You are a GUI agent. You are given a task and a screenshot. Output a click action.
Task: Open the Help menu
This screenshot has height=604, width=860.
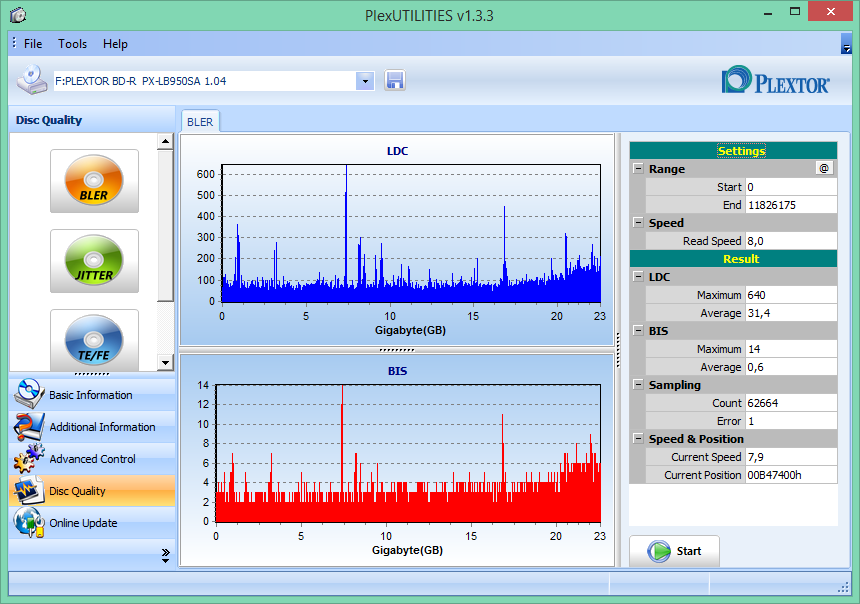pyautogui.click(x=115, y=44)
